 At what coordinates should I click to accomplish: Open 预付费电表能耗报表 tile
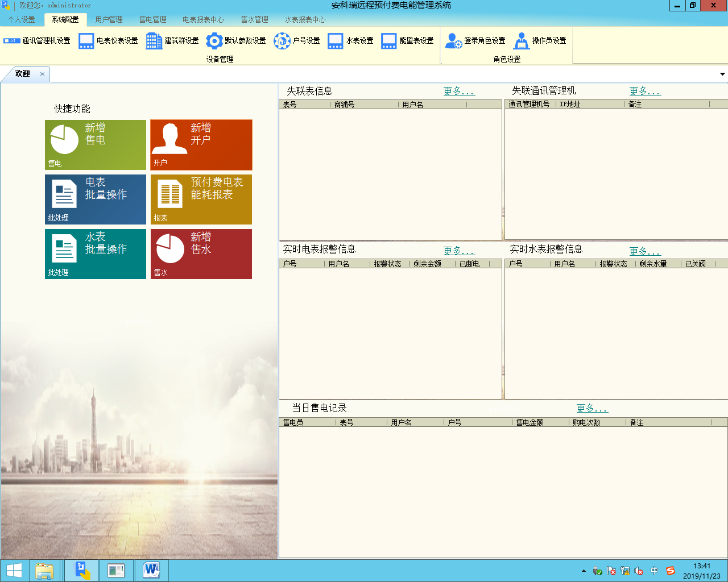(x=201, y=199)
